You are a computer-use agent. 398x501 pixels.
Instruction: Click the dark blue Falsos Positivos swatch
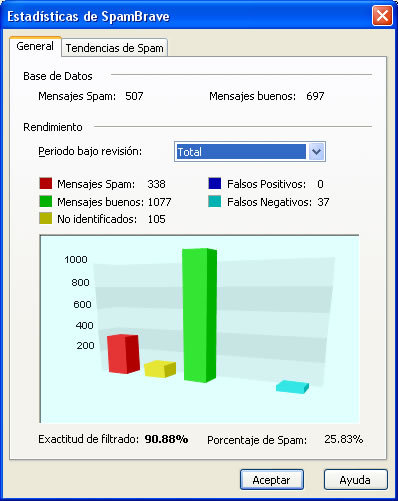pos(215,183)
